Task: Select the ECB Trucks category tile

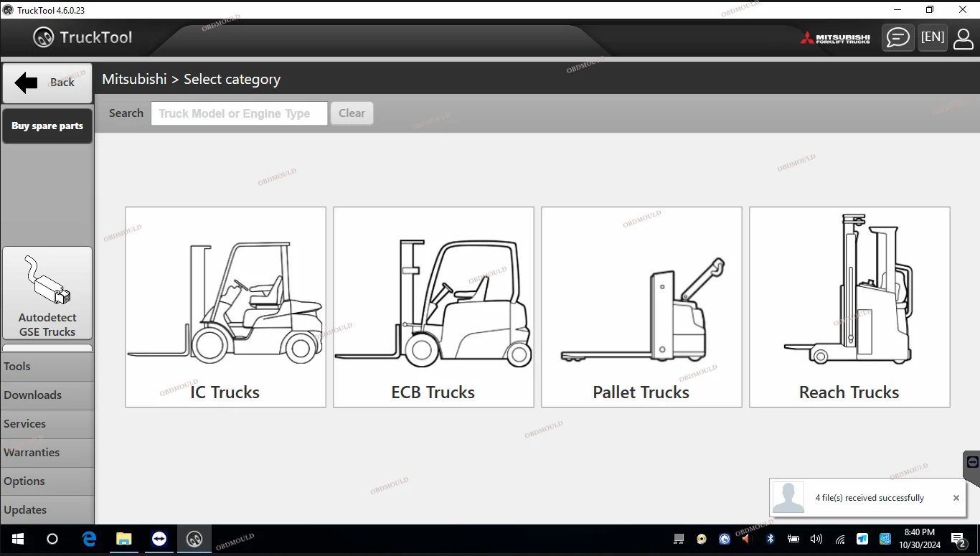Action: pyautogui.click(x=433, y=307)
